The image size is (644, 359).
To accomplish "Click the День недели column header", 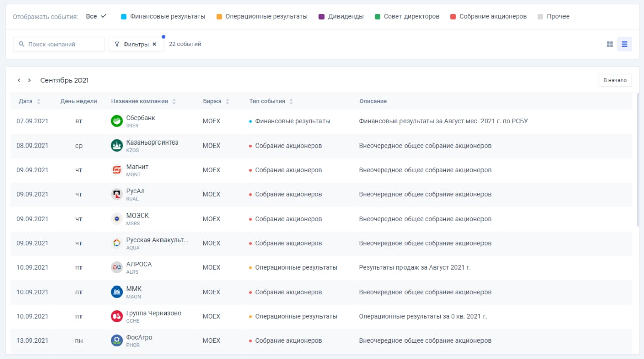I will 78,101.
